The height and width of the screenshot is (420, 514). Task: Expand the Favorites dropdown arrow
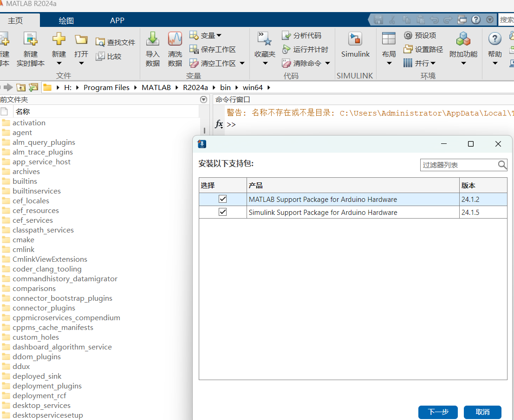tap(265, 63)
